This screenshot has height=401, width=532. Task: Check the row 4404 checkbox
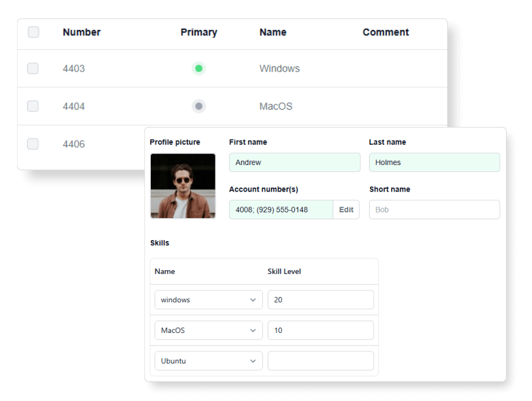pyautogui.click(x=33, y=106)
